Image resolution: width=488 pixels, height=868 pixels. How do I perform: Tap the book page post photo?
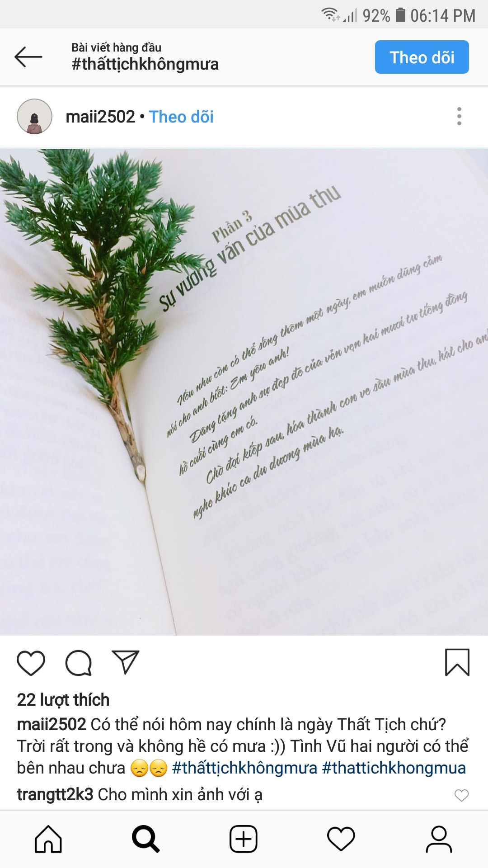[x=244, y=392]
